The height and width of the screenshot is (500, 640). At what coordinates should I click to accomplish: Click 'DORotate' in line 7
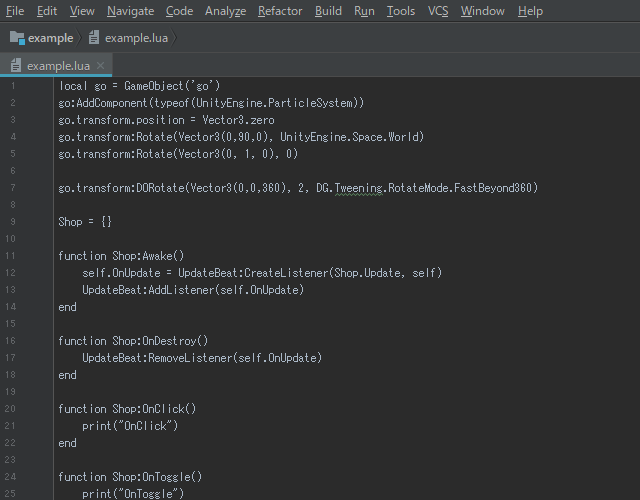pyautogui.click(x=160, y=188)
